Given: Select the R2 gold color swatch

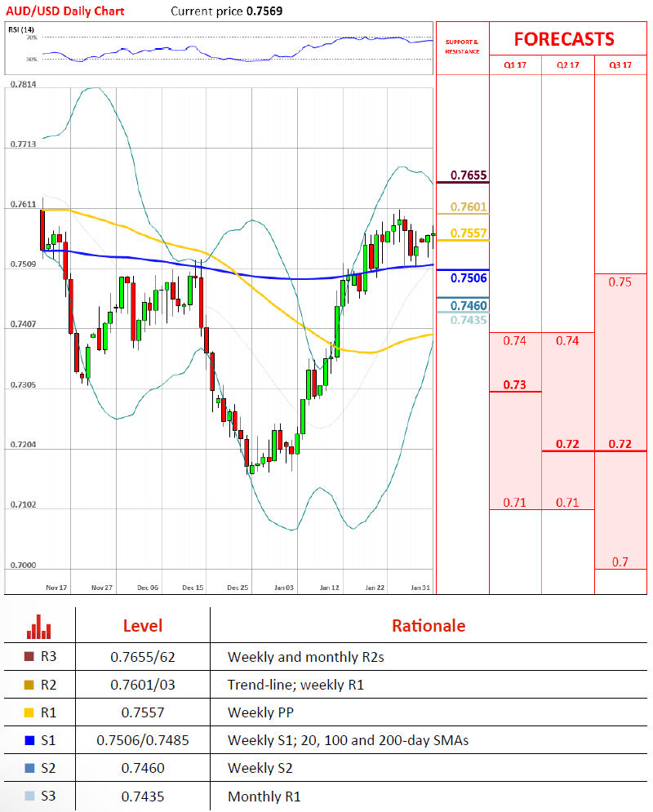Looking at the screenshot, I should [29, 685].
